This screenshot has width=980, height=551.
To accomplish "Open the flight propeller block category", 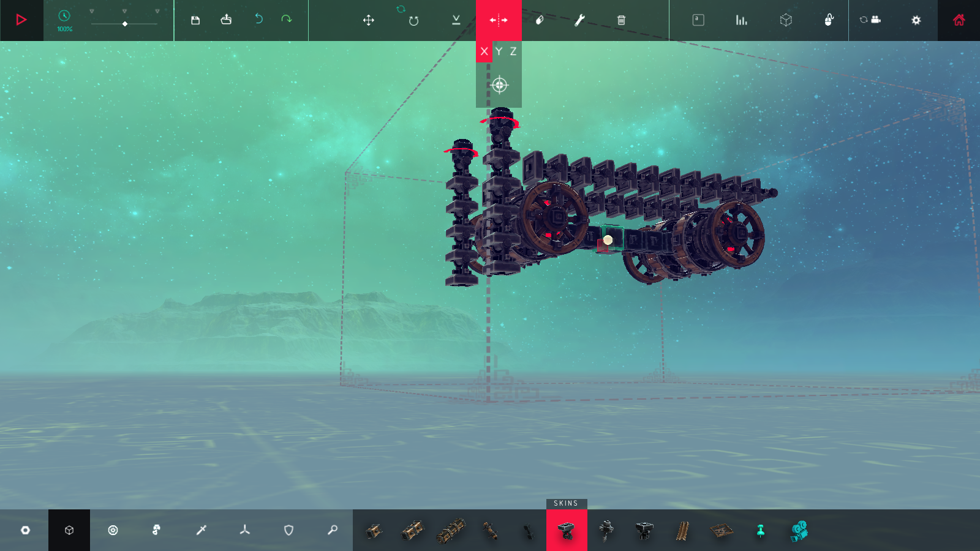I will [245, 530].
